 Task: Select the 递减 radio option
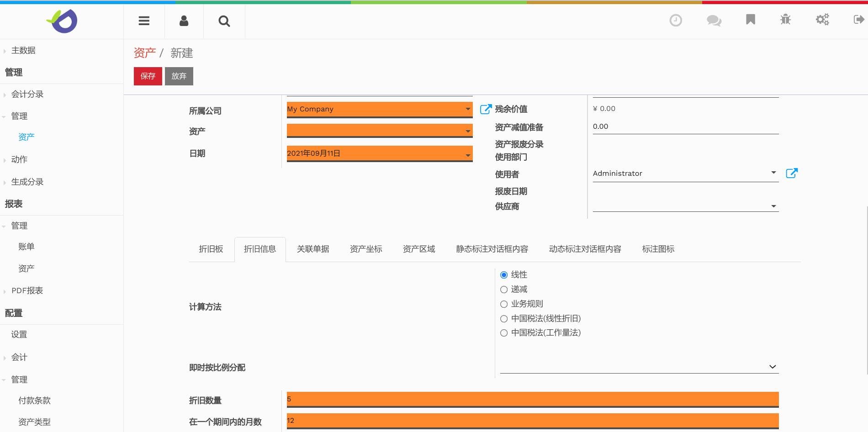[504, 290]
